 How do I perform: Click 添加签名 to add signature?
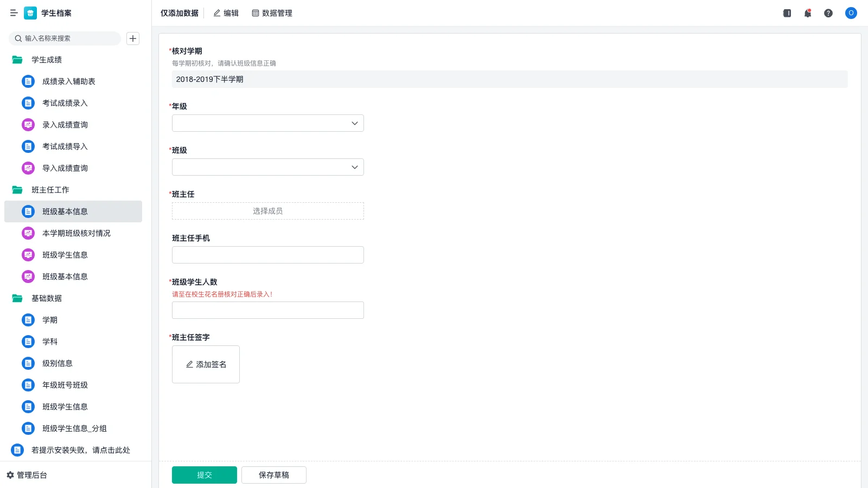pos(206,364)
